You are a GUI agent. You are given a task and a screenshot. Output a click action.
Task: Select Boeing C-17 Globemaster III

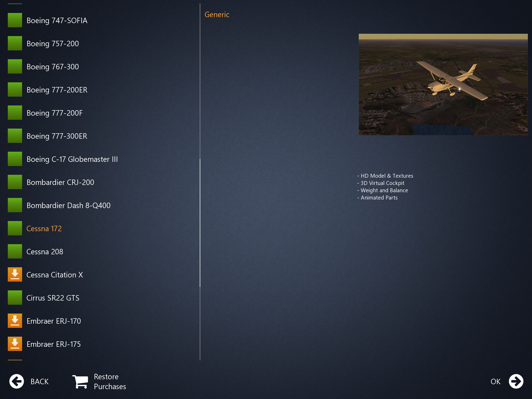(72, 159)
